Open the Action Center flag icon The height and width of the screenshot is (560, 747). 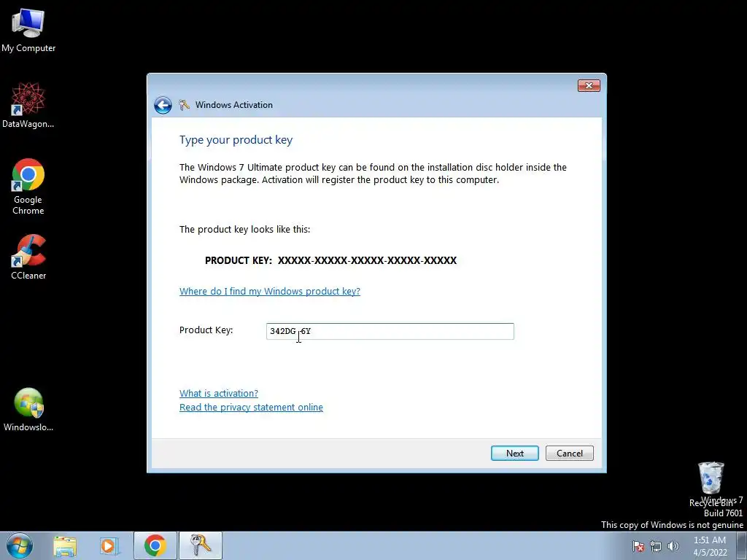pyautogui.click(x=638, y=546)
